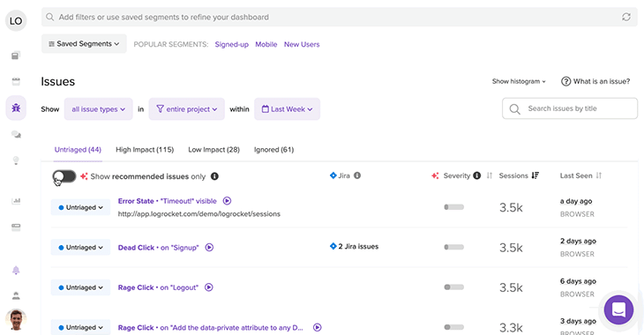Focus the Search issues by title field
Screen dimensions: 644x335
(570, 108)
